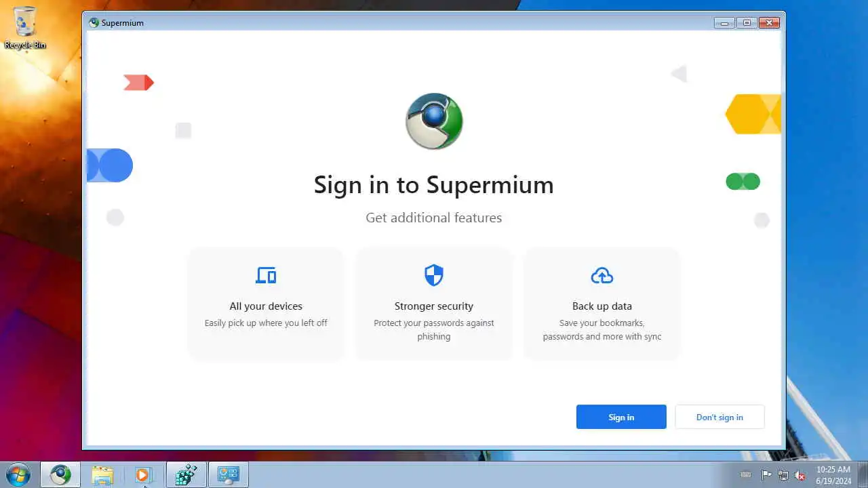Click the Stronger security shield icon

434,275
